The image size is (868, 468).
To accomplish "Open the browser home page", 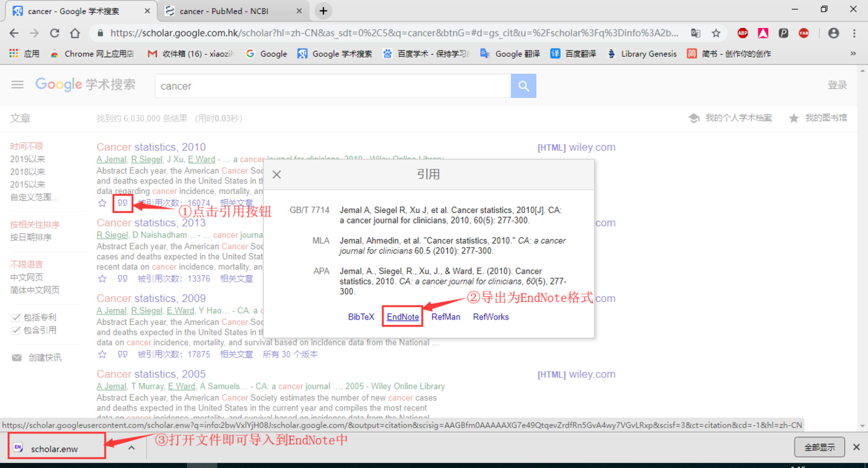I will click(75, 33).
